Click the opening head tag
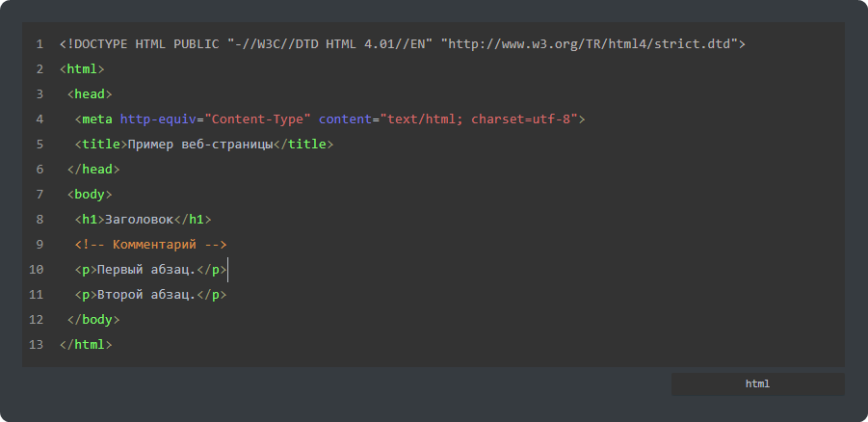The image size is (868, 422). 90,94
